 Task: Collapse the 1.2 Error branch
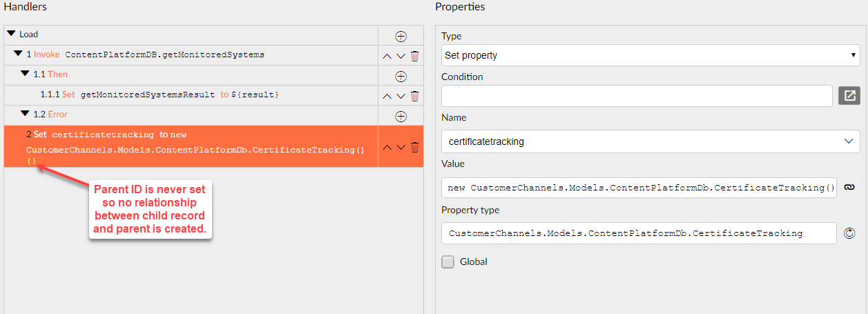tap(26, 113)
